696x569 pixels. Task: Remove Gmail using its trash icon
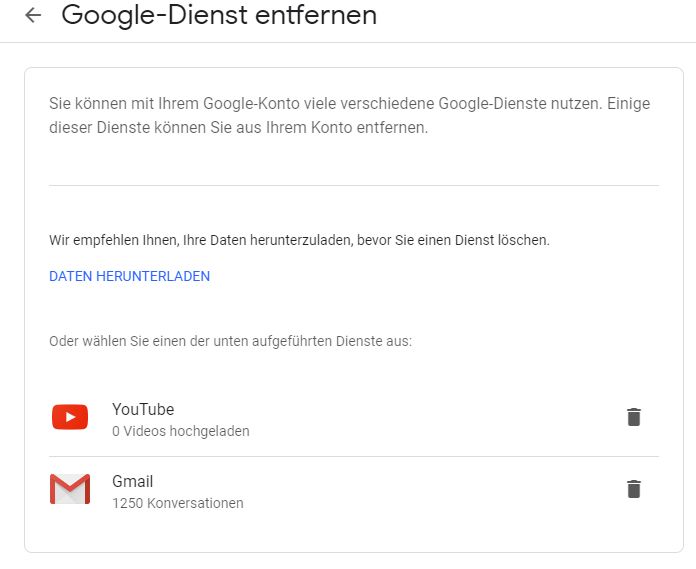pos(634,489)
